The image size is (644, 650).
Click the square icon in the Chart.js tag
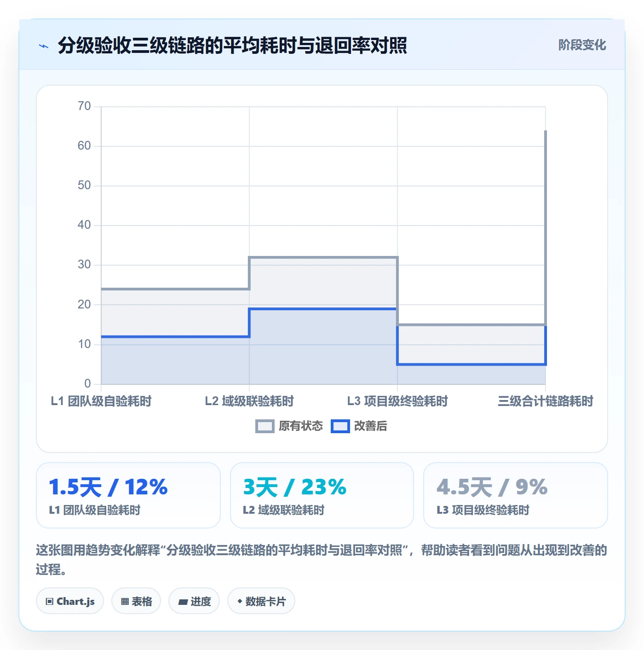[50, 601]
